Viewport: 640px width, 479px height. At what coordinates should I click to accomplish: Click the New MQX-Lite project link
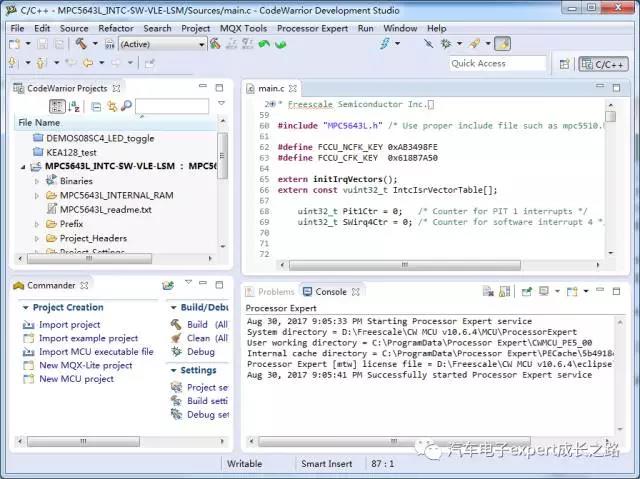(x=85, y=365)
